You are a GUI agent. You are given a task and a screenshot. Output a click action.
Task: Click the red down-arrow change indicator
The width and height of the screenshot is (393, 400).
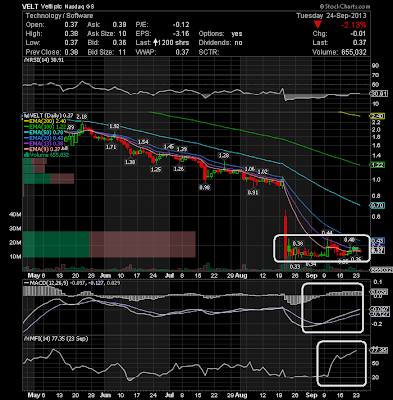[x=318, y=25]
